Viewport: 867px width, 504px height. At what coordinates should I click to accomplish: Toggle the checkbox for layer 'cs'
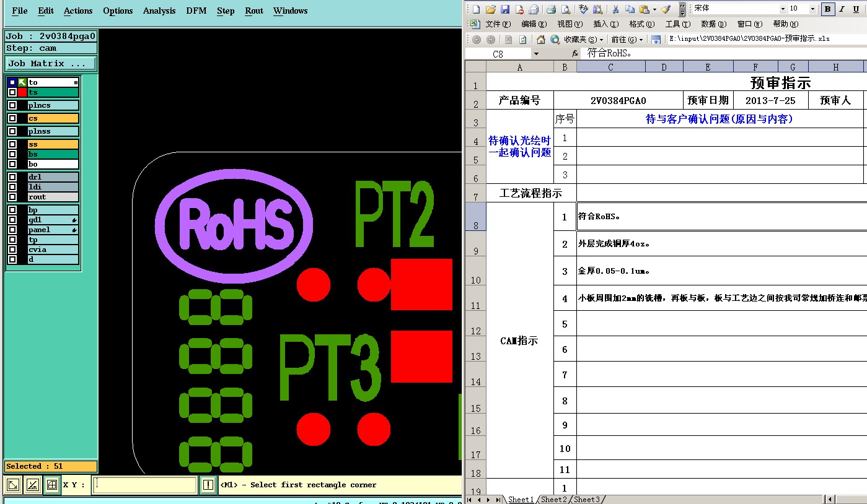tap(12, 118)
